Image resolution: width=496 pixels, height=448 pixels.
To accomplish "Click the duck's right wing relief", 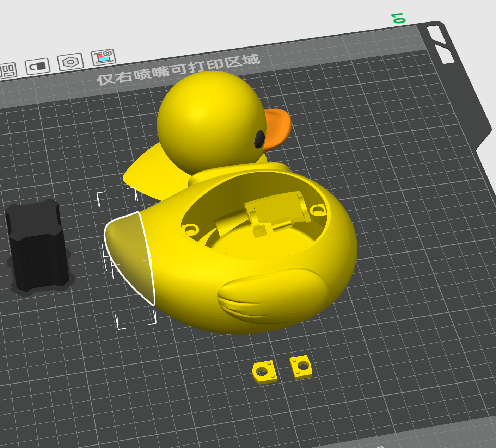I will (273, 295).
